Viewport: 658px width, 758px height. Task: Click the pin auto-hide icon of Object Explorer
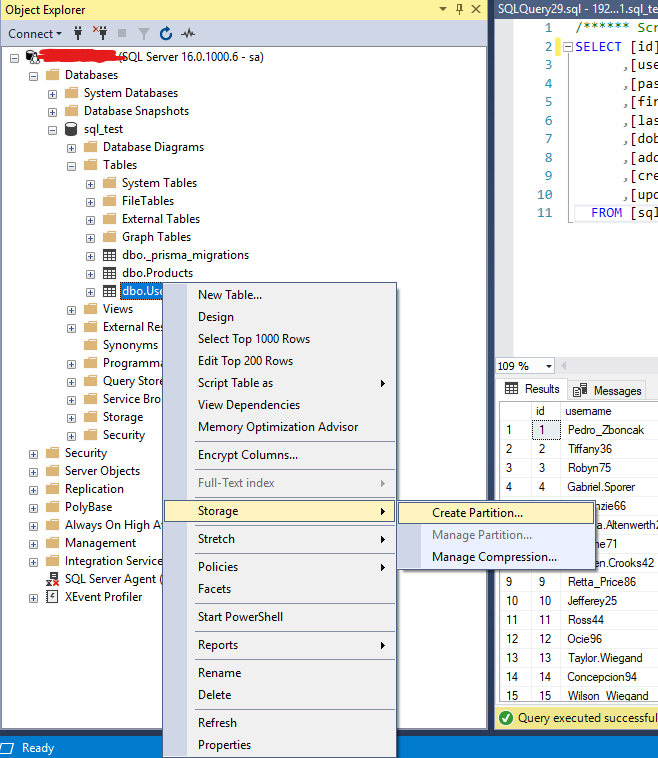point(459,9)
